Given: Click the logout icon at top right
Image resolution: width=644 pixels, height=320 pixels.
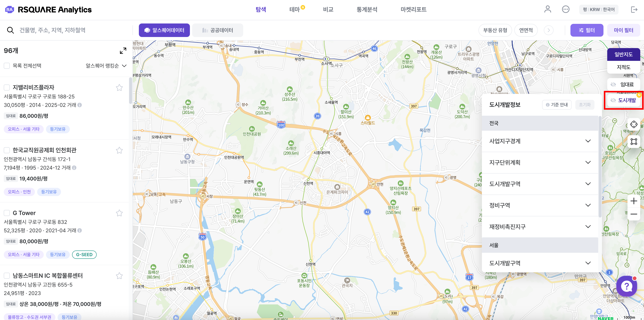Looking at the screenshot, I should coord(634,10).
